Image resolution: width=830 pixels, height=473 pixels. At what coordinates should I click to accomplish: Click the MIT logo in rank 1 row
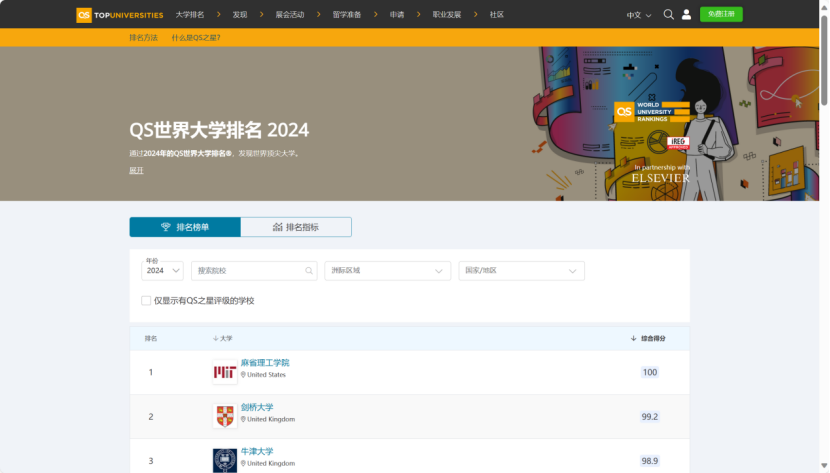[224, 372]
